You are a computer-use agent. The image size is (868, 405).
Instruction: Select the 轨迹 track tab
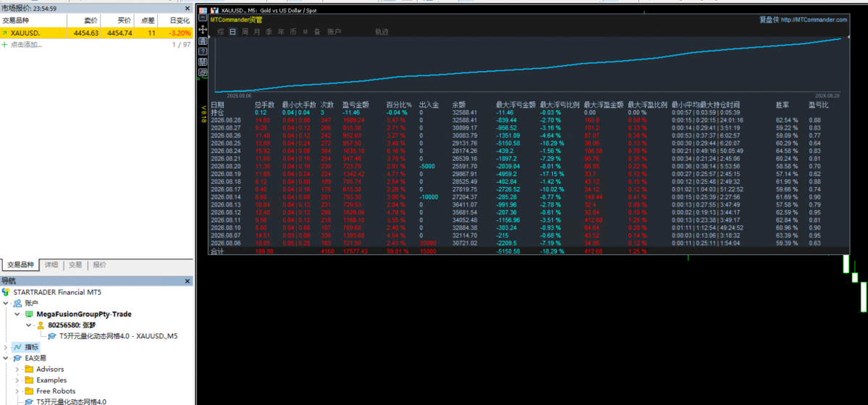click(x=382, y=32)
